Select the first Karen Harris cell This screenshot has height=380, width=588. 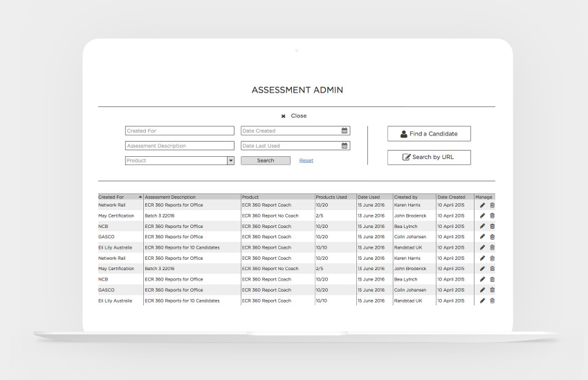pos(407,205)
